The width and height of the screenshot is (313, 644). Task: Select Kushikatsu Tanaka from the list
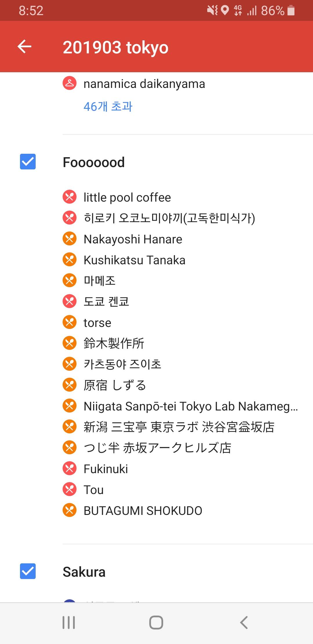coord(134,260)
